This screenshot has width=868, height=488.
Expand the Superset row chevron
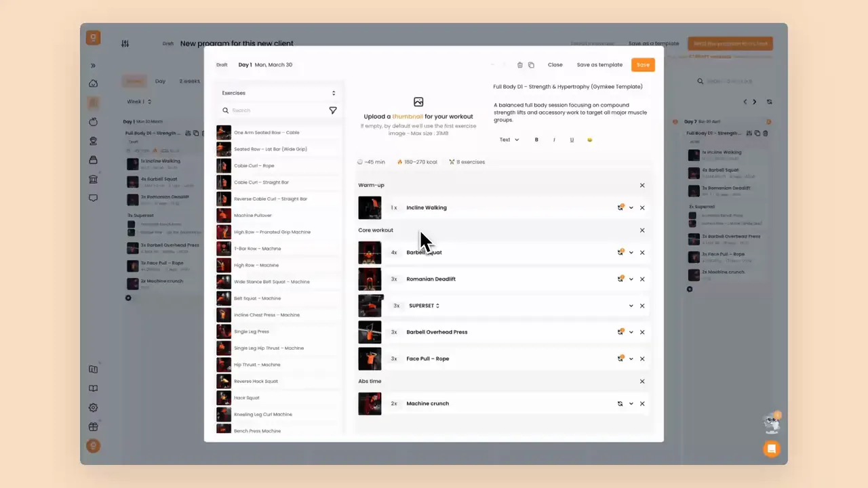(631, 306)
